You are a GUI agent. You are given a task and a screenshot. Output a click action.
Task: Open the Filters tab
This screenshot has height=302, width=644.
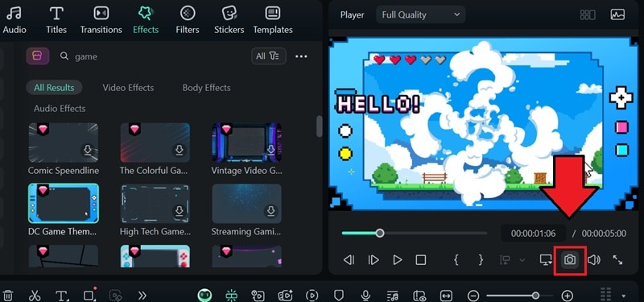188,19
